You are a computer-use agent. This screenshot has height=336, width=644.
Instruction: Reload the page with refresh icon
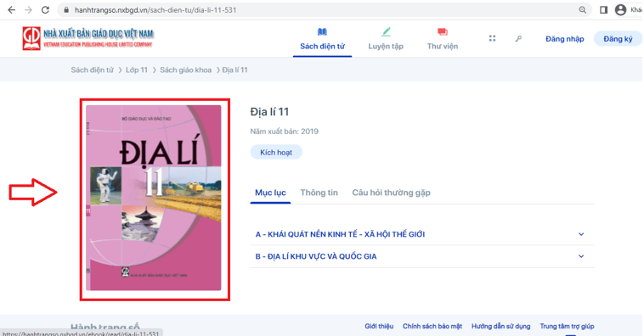(45, 10)
